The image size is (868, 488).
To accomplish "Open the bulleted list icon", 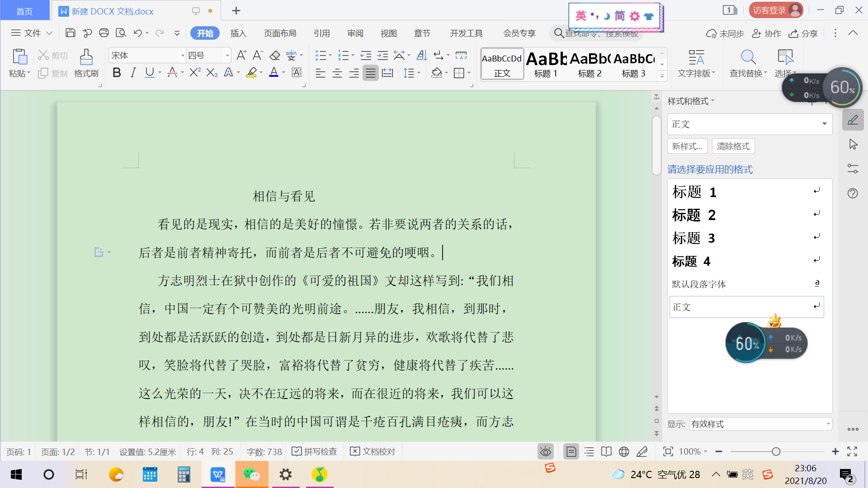I will (x=321, y=56).
